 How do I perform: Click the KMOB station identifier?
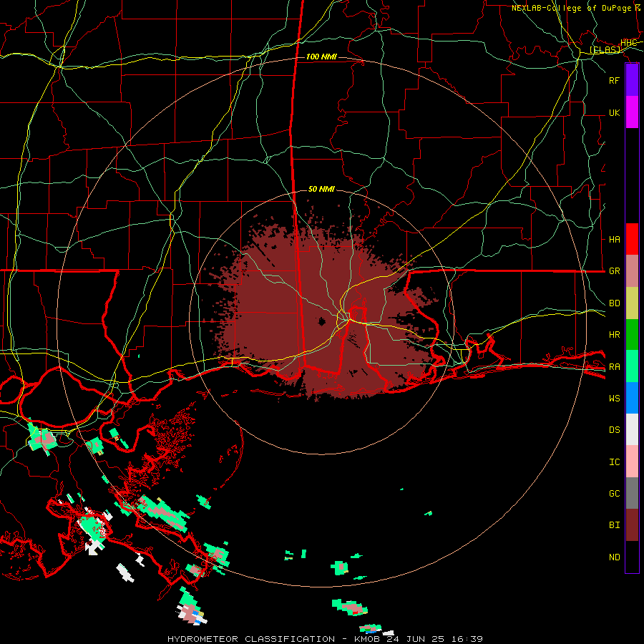[x=367, y=639]
